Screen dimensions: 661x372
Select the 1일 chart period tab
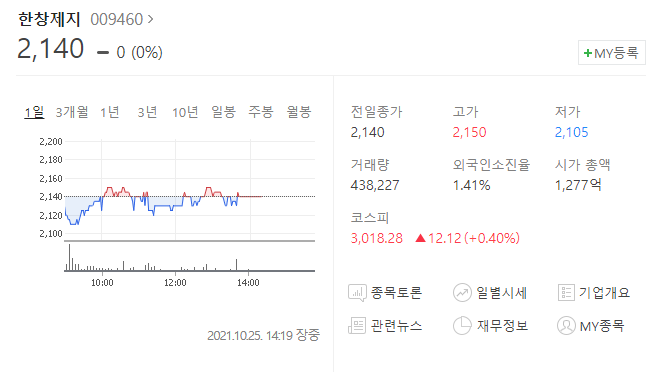(34, 112)
